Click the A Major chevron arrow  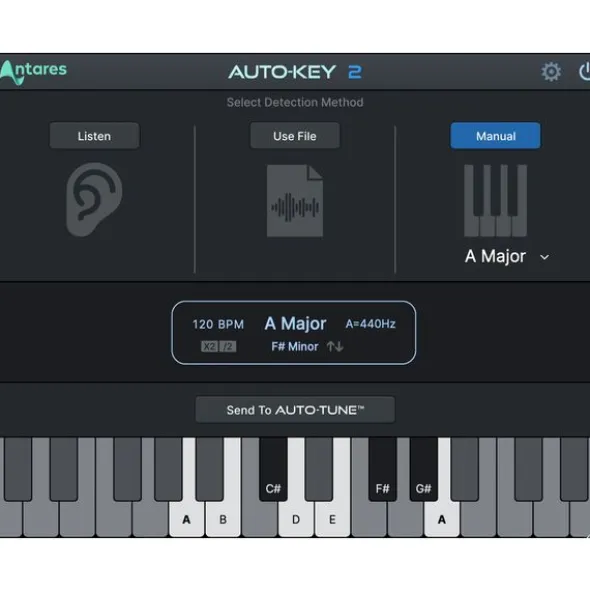(x=544, y=257)
